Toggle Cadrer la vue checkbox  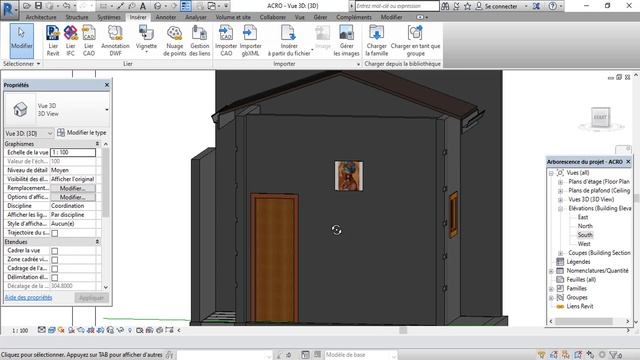tap(55, 251)
